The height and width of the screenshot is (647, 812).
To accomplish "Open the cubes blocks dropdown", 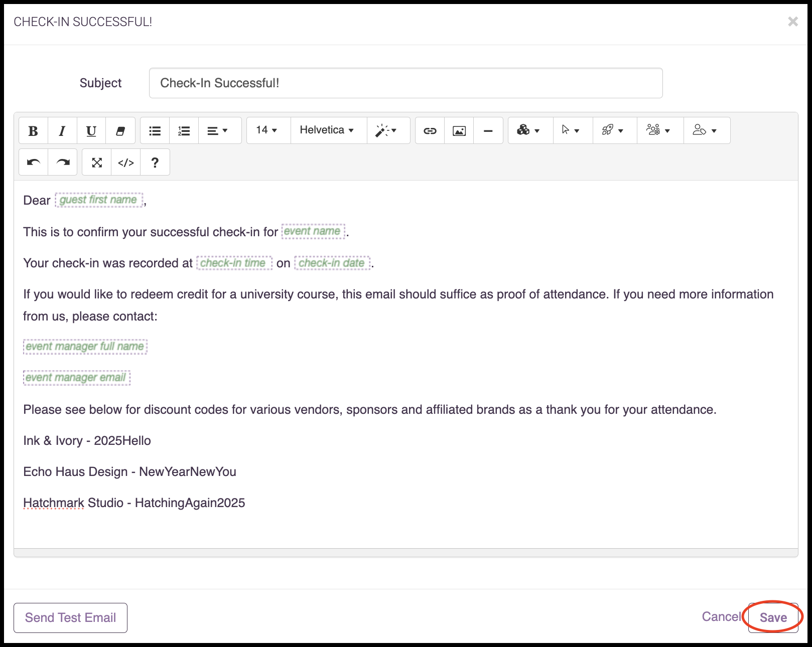I will pos(530,130).
